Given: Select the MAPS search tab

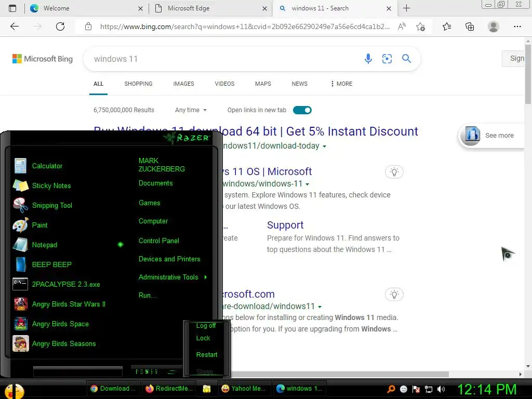Looking at the screenshot, I should [263, 84].
